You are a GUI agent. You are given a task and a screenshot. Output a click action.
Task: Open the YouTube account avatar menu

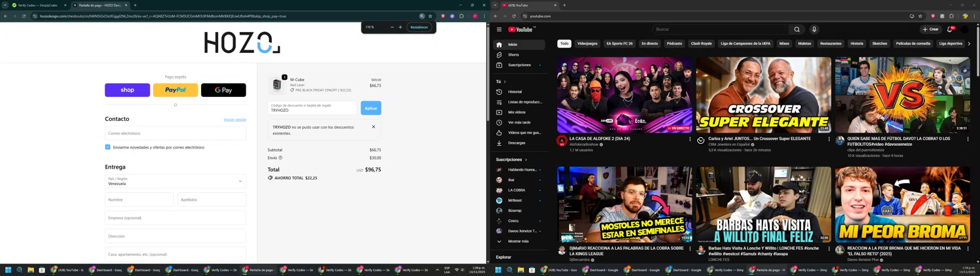965,29
